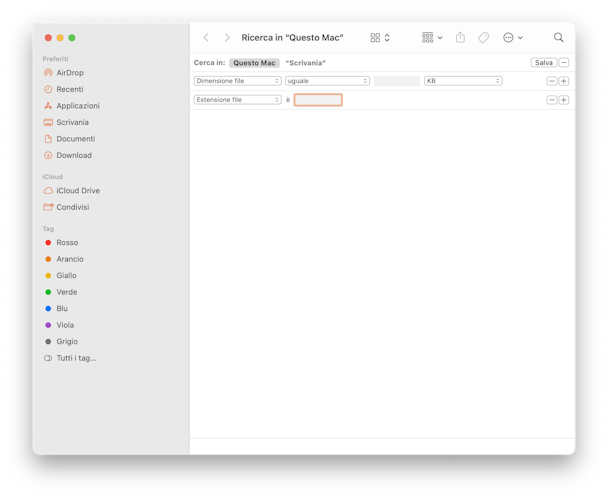Open Scrivania in the sidebar
The image size is (608, 498).
(72, 123)
